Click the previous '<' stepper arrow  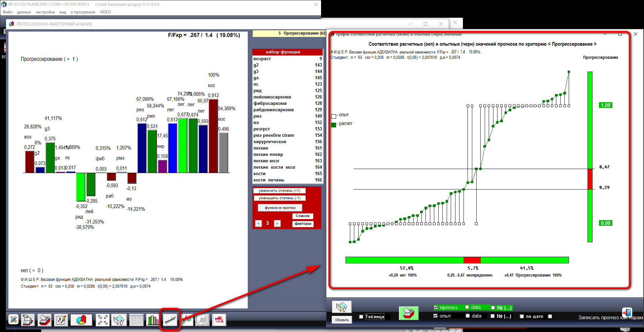click(258, 223)
